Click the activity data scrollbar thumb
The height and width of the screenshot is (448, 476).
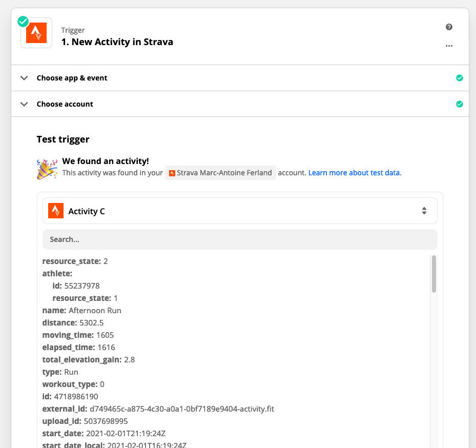pyautogui.click(x=434, y=274)
